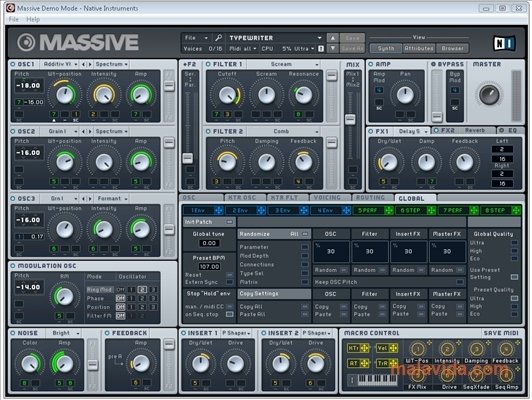The image size is (532, 400).
Task: Switch to the Routing tab
Action: (x=373, y=198)
